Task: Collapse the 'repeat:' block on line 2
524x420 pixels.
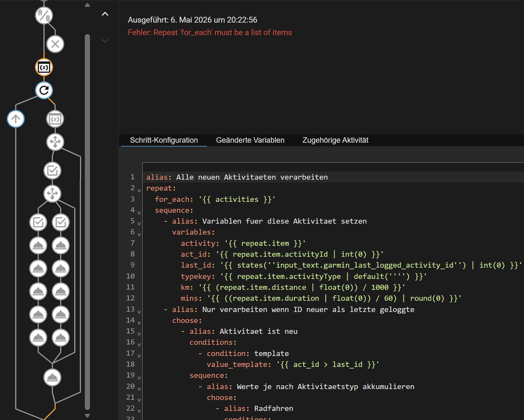Action: point(139,191)
